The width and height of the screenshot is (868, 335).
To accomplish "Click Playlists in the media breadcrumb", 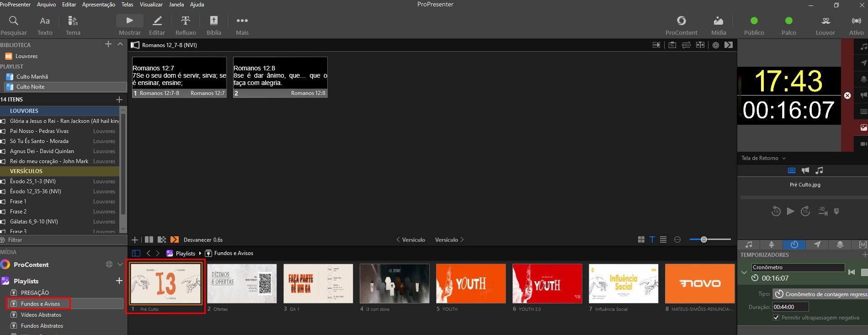I will pos(185,253).
